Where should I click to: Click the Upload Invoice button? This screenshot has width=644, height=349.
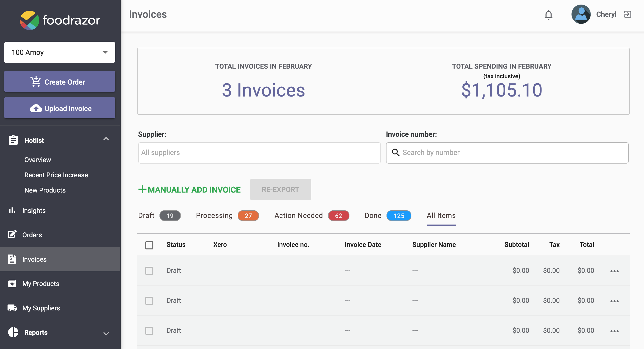pyautogui.click(x=59, y=108)
